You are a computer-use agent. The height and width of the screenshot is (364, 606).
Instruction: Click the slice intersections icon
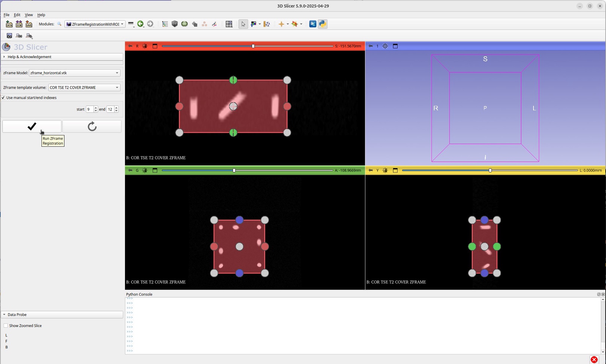click(295, 24)
